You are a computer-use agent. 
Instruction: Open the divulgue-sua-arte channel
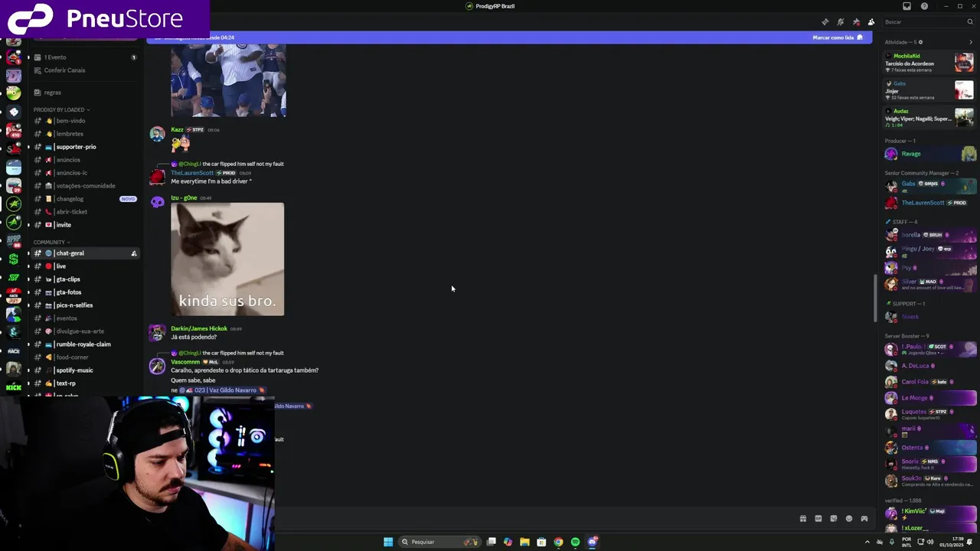click(84, 331)
